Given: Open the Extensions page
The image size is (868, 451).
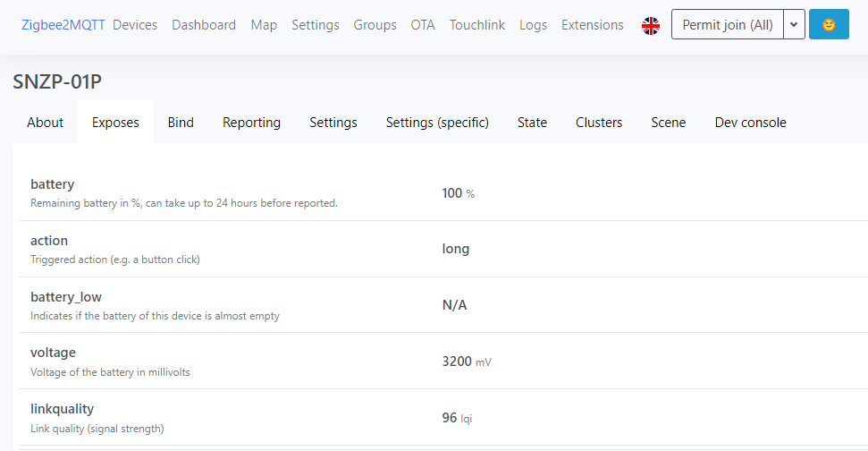Looking at the screenshot, I should point(593,25).
